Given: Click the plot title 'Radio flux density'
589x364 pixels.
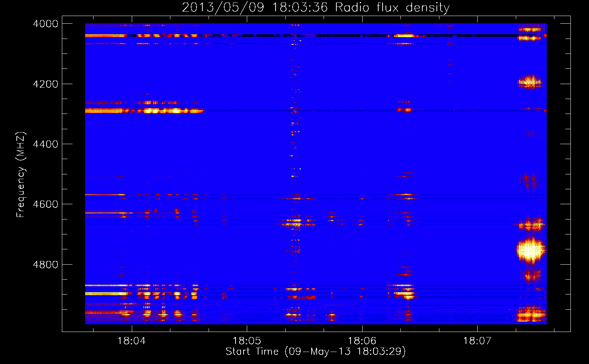Looking at the screenshot, I should pyautogui.click(x=392, y=7).
